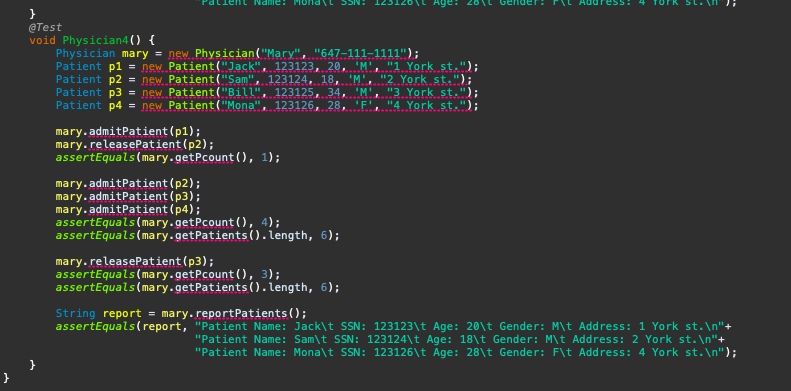
Task: Click the Physician4 method name
Action: pos(95,40)
